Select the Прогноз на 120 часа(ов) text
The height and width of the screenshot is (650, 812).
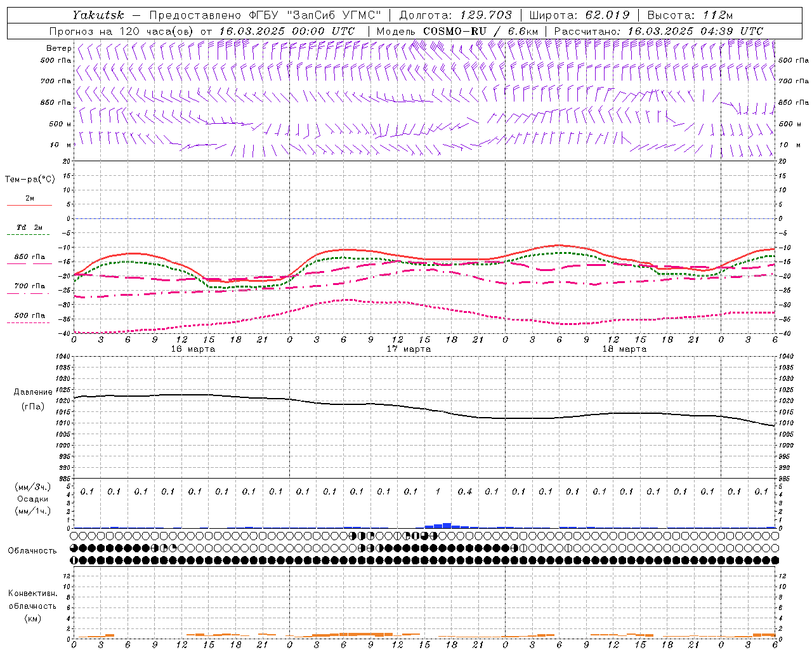[x=122, y=31]
